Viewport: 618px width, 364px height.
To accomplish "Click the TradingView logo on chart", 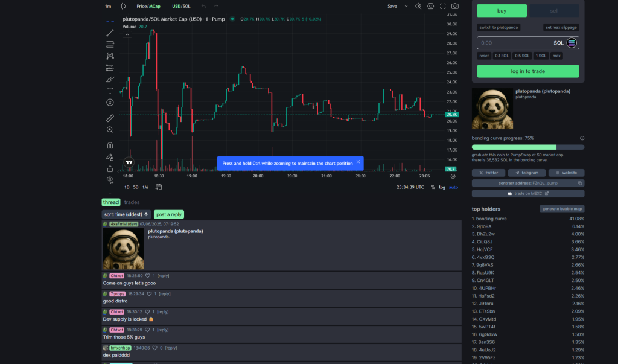I will (129, 162).
